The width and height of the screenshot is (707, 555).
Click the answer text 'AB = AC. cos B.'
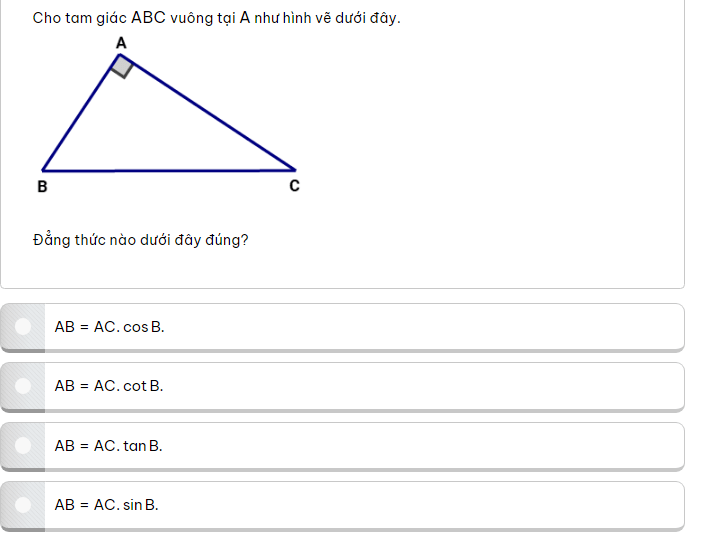point(109,327)
